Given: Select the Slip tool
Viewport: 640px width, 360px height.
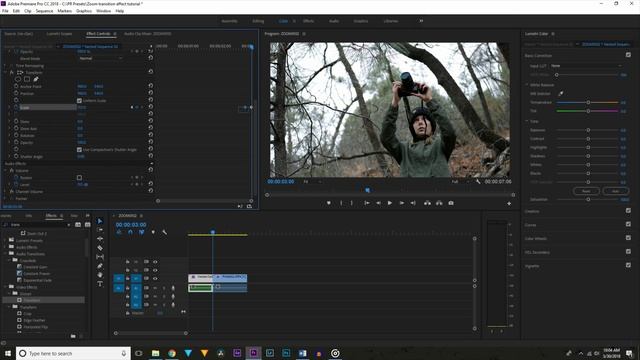Looking at the screenshot, I should (100, 257).
